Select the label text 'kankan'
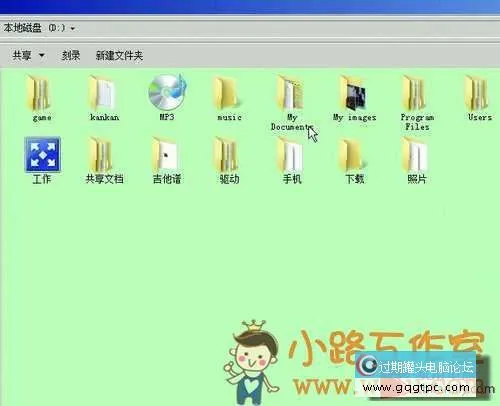 104,117
